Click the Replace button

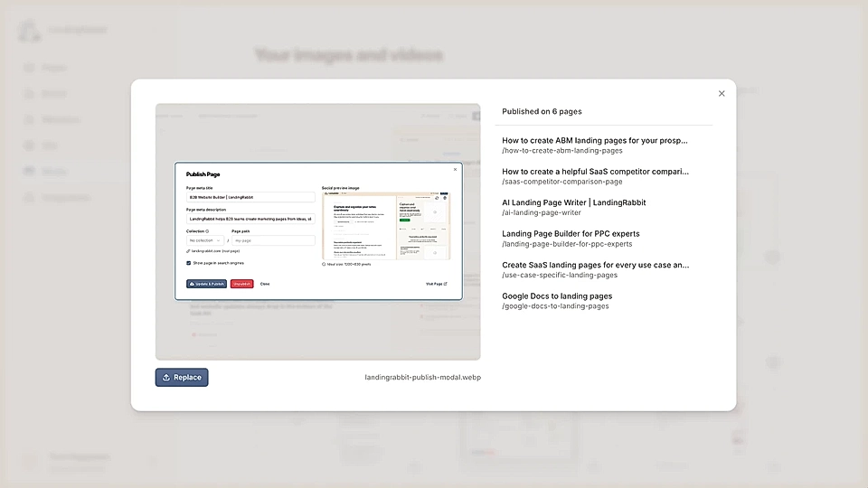pyautogui.click(x=182, y=378)
